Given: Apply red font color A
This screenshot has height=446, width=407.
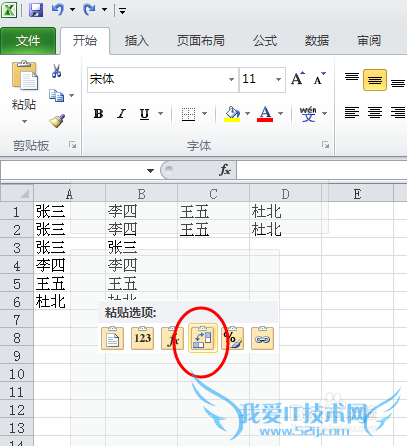Looking at the screenshot, I should point(265,114).
